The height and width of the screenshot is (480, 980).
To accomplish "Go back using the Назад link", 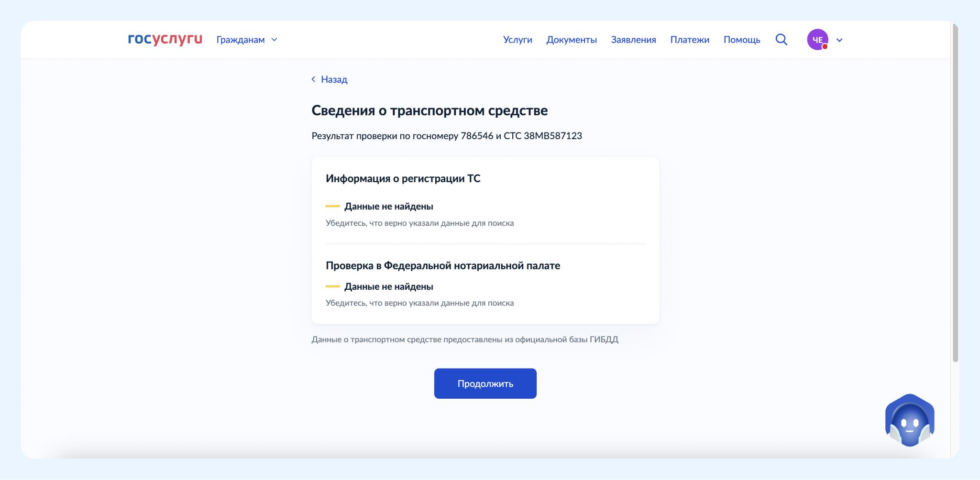I will click(x=334, y=79).
